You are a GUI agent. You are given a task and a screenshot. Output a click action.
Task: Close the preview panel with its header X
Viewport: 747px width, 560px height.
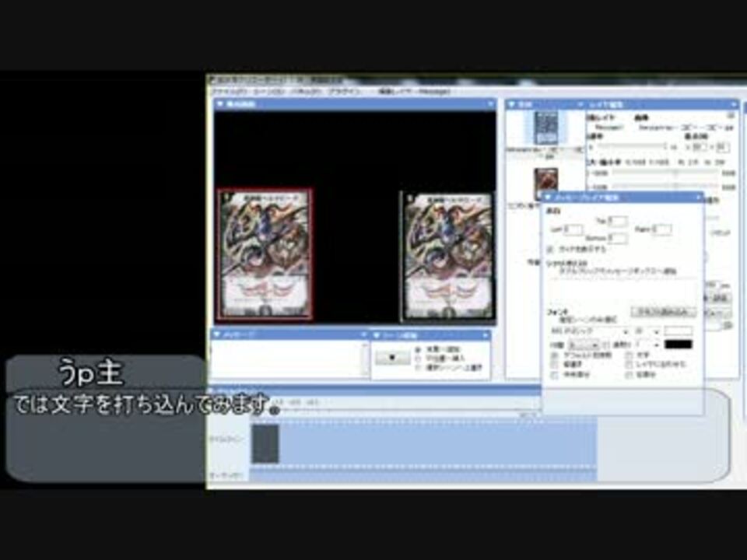pos(490,103)
